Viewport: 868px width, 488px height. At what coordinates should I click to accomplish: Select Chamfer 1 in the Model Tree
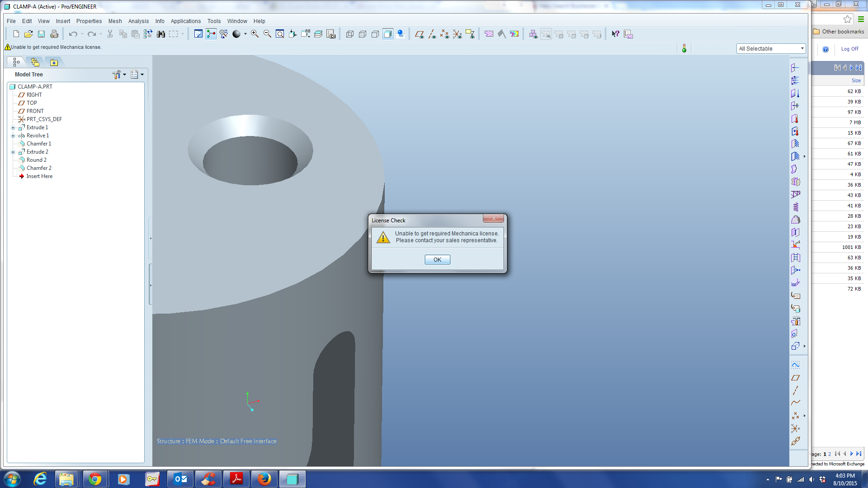39,144
